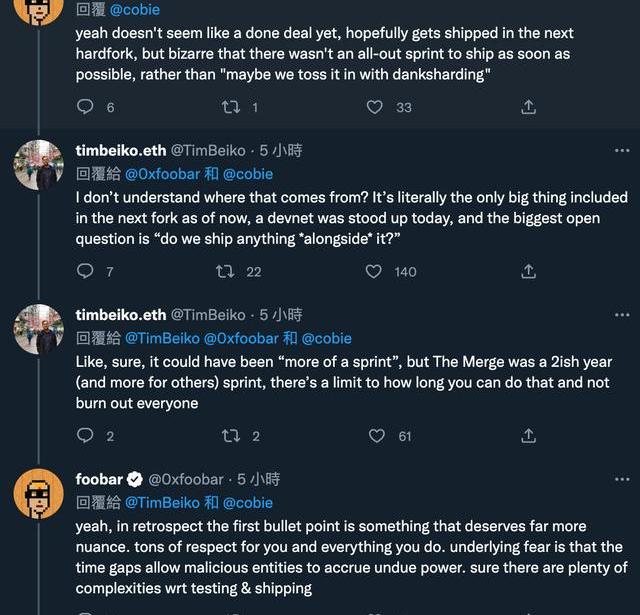
Task: Retweet the tweet about The Merge sprint
Action: pyautogui.click(x=230, y=435)
